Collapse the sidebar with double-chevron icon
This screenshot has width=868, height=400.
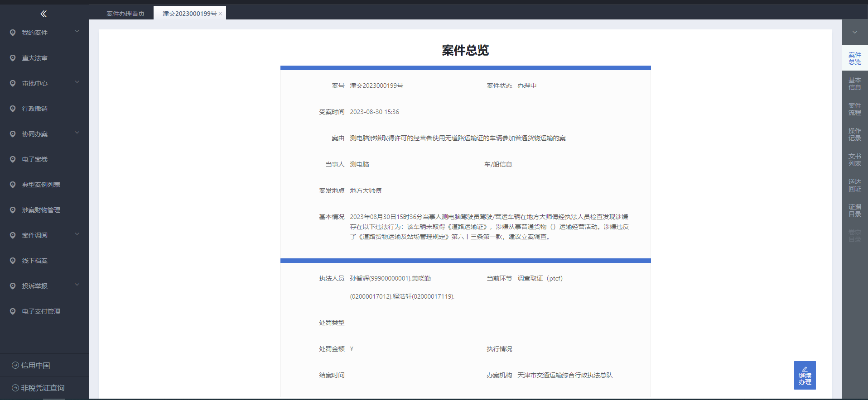(43, 14)
